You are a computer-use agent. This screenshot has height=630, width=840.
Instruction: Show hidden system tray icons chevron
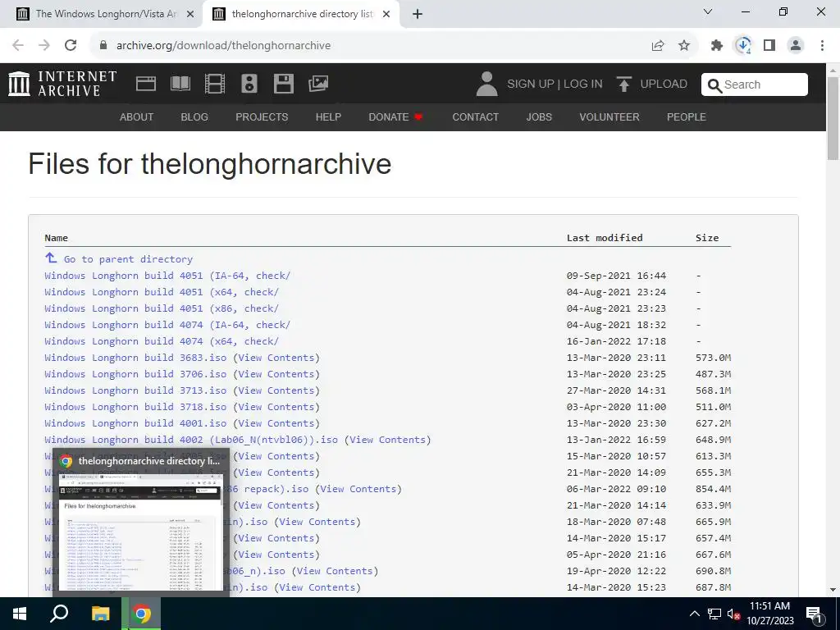(694, 614)
